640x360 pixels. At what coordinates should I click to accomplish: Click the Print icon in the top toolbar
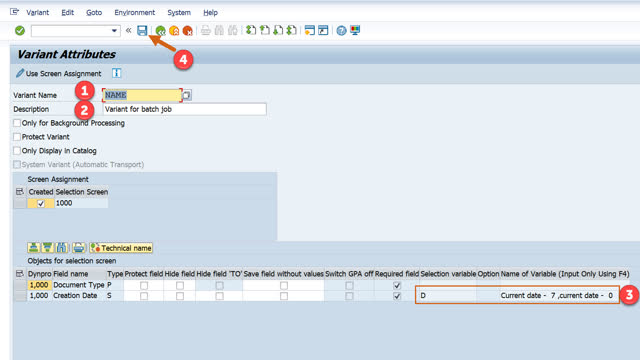pyautogui.click(x=206, y=30)
